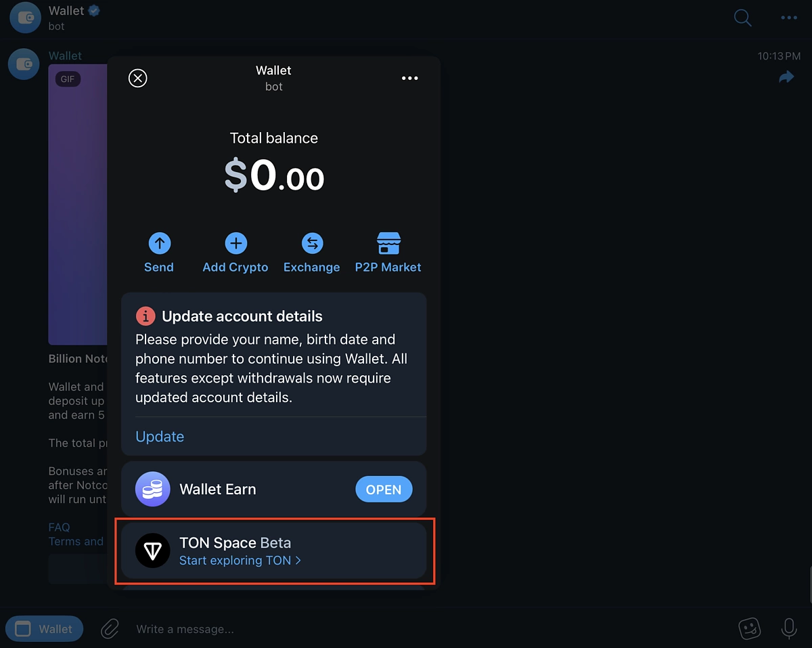
Task: Click the forward arrow on the Wallet message
Action: (x=786, y=77)
